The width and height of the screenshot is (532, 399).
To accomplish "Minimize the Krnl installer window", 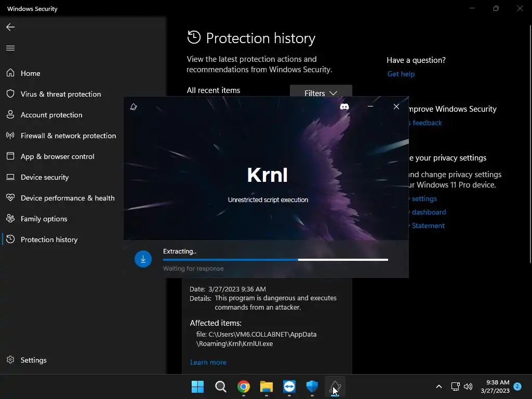I will pyautogui.click(x=370, y=107).
